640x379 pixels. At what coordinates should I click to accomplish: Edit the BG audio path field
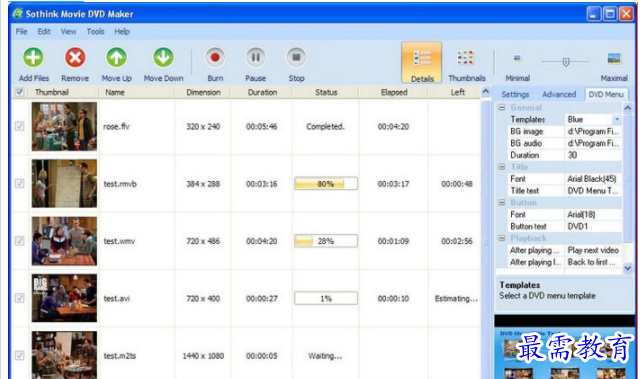click(593, 143)
